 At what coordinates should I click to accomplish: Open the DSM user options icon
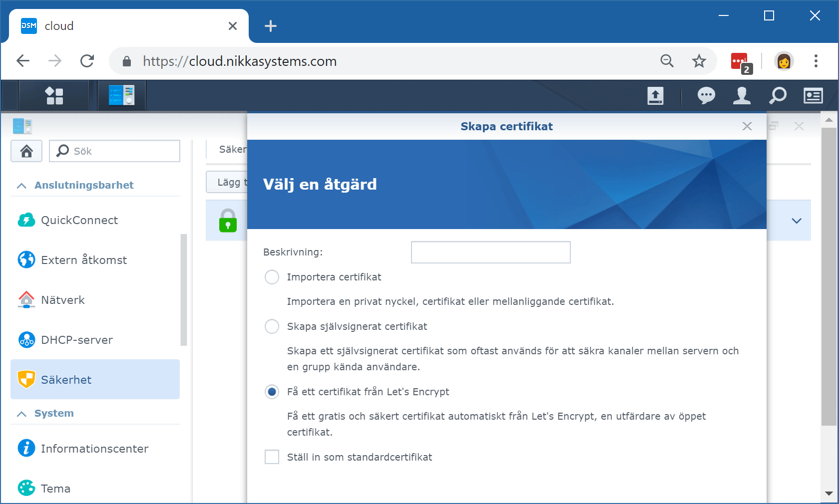[x=742, y=95]
